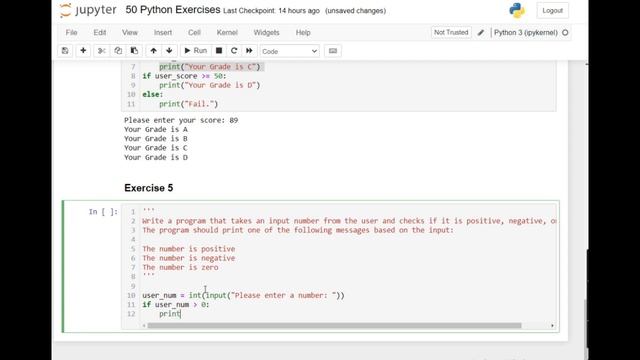Open the Help menu
The width and height of the screenshot is (640, 360).
click(303, 33)
